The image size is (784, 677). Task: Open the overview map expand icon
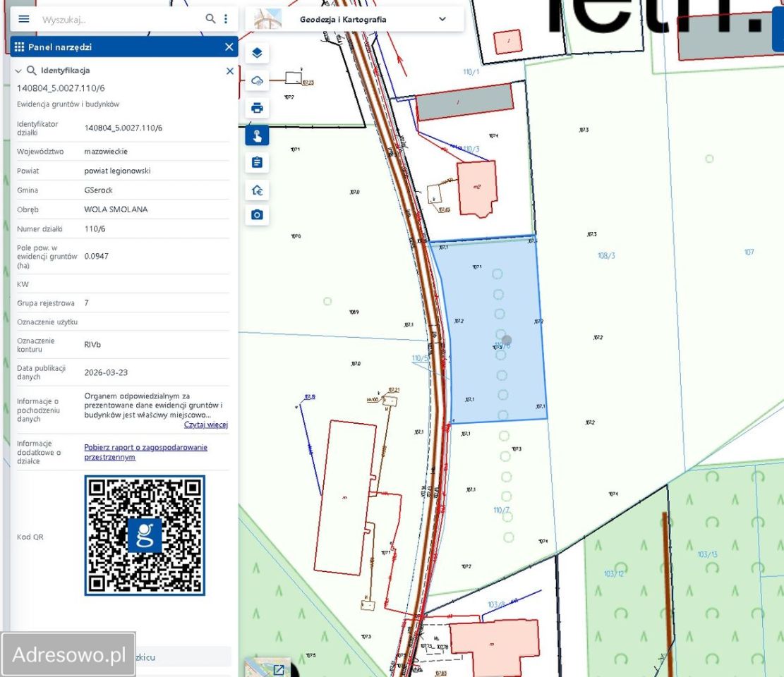(279, 669)
